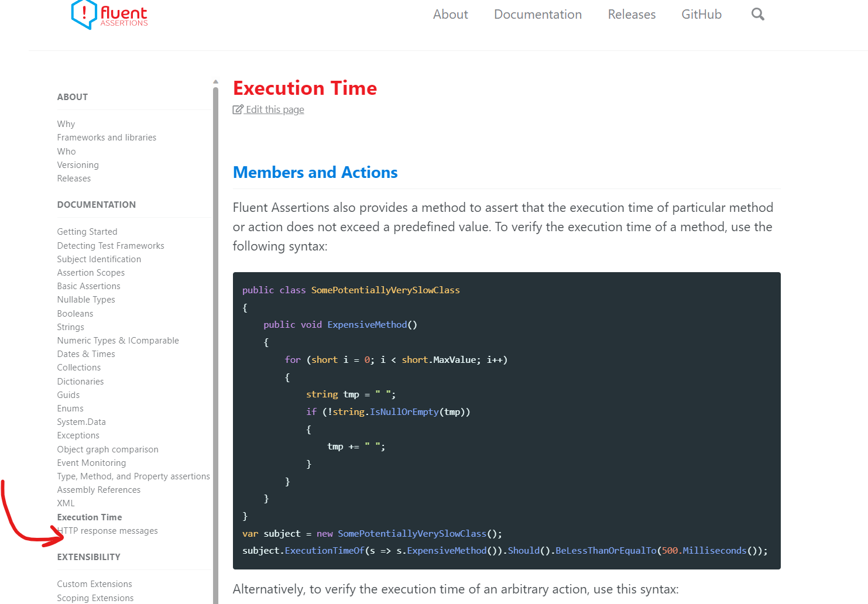
Task: Select the Strings sidebar entry
Action: [70, 327]
